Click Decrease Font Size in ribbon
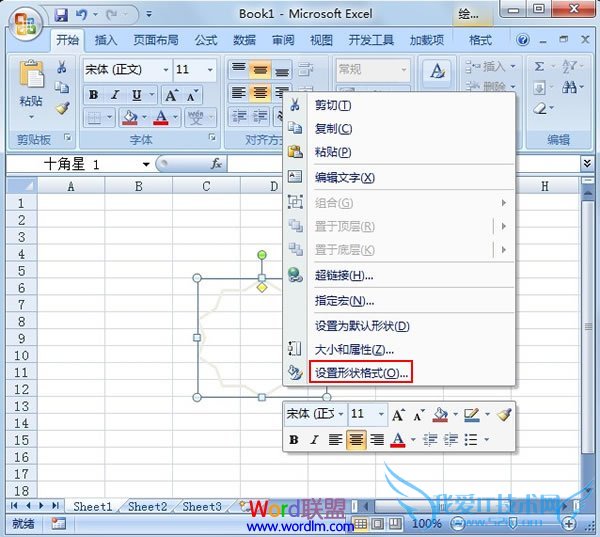Viewport: 600px width, 537px height. point(192,95)
